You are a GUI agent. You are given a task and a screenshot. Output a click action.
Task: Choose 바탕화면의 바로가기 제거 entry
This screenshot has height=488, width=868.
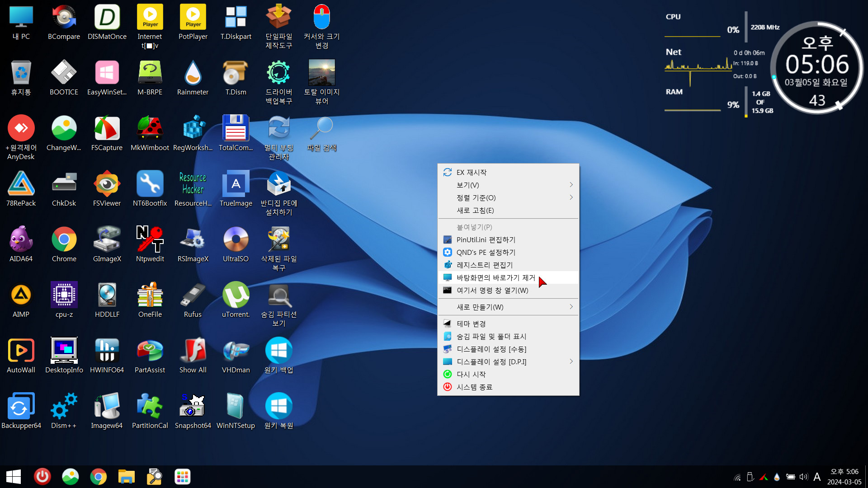[x=508, y=277]
